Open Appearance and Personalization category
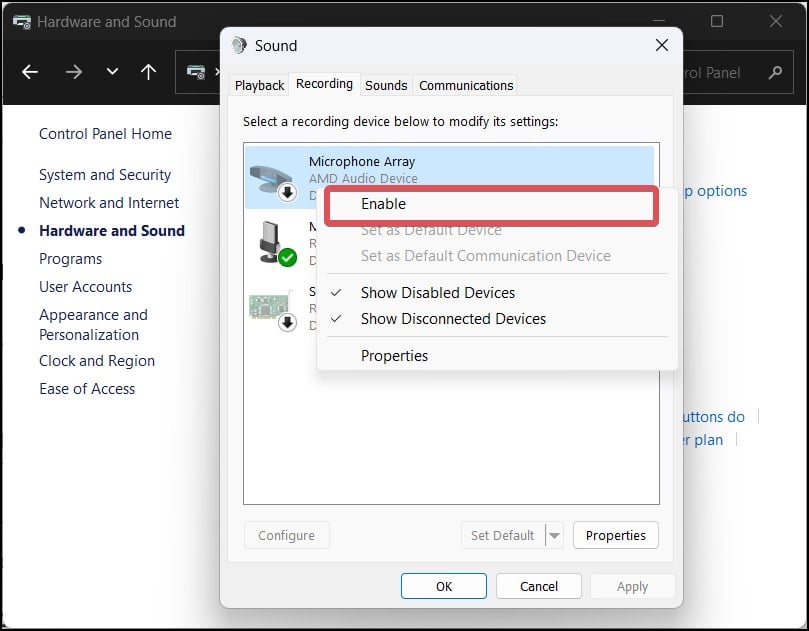The image size is (809, 631). click(x=93, y=325)
